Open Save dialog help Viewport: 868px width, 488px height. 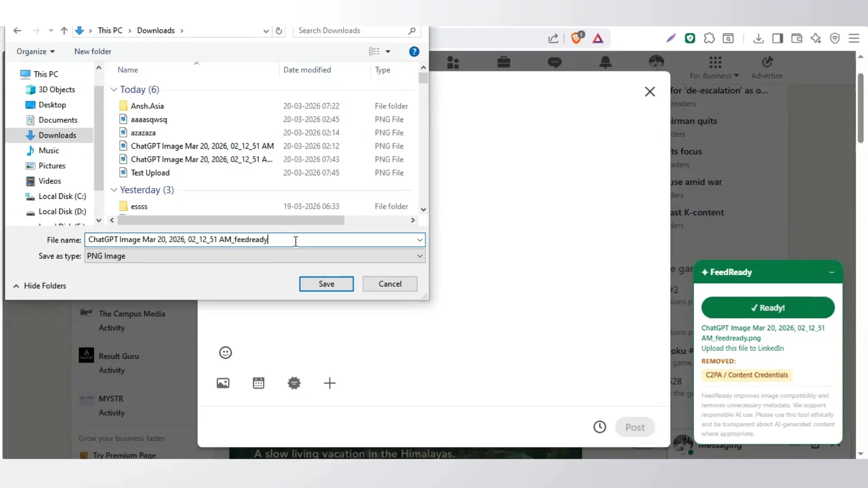(414, 52)
